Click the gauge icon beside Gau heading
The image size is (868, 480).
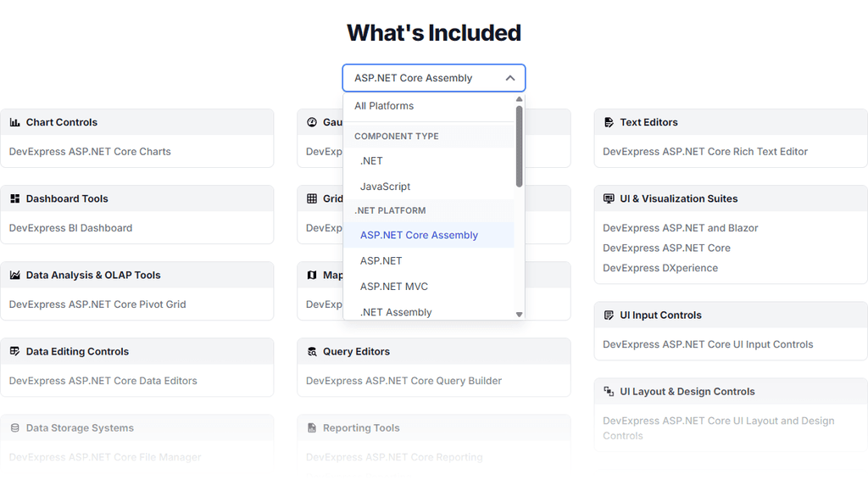click(x=312, y=122)
